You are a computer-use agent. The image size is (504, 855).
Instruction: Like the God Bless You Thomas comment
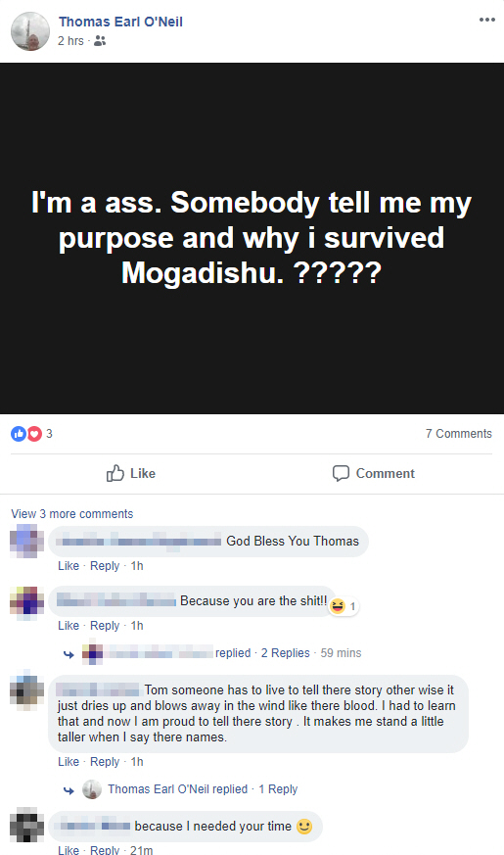click(69, 566)
